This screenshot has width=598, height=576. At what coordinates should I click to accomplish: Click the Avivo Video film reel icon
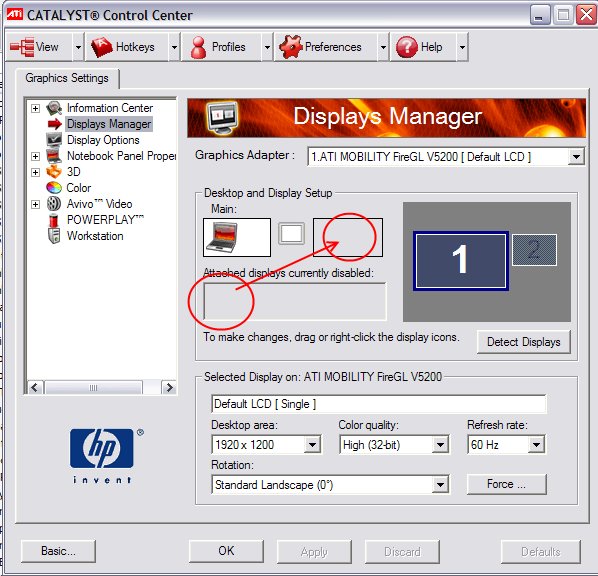point(54,204)
